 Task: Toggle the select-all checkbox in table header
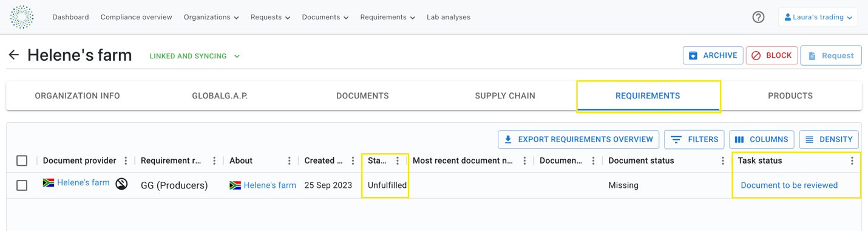[x=22, y=161]
